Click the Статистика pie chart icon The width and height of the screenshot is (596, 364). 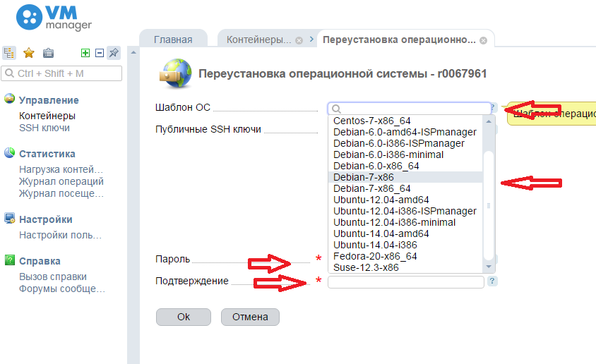pos(9,152)
